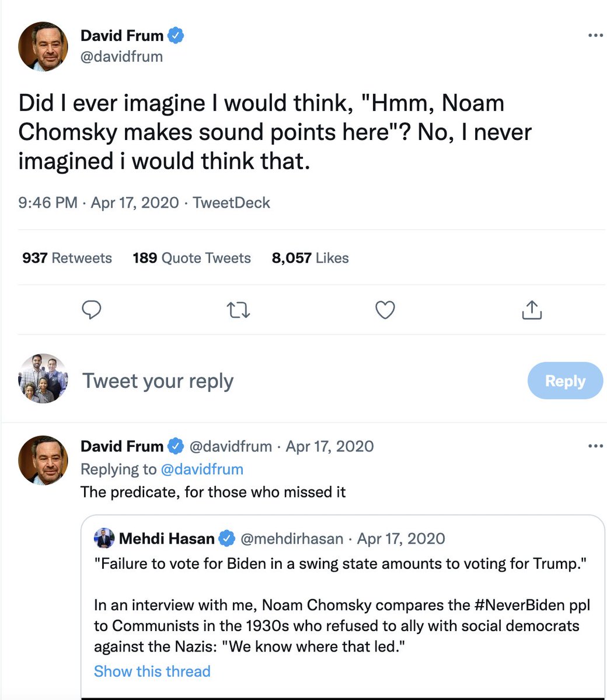Viewport: 607px width, 700px height.
Task: Click the 9:46 PM Apr 17, 2020 timestamp
Action: point(98,203)
